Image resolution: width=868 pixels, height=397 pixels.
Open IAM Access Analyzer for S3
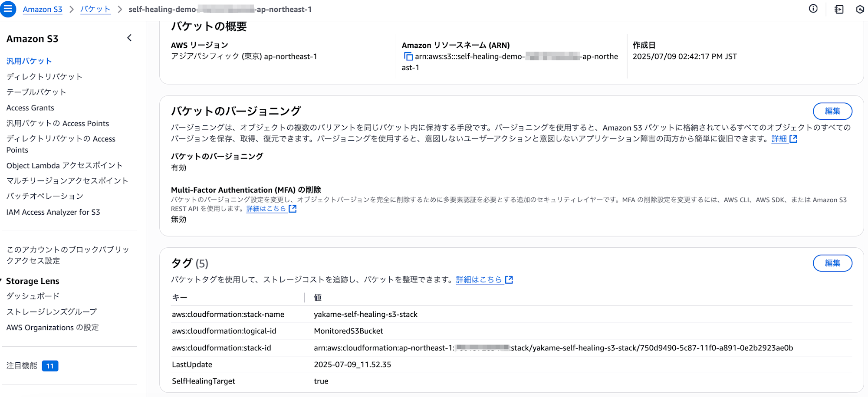[x=53, y=212]
